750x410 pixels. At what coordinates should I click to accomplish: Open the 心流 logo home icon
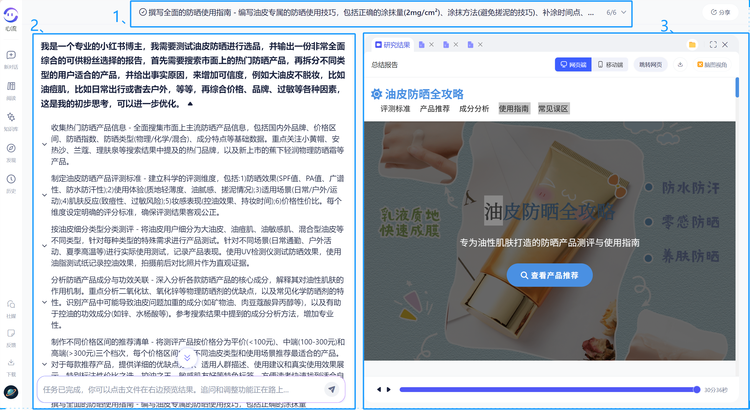pyautogui.click(x=11, y=16)
